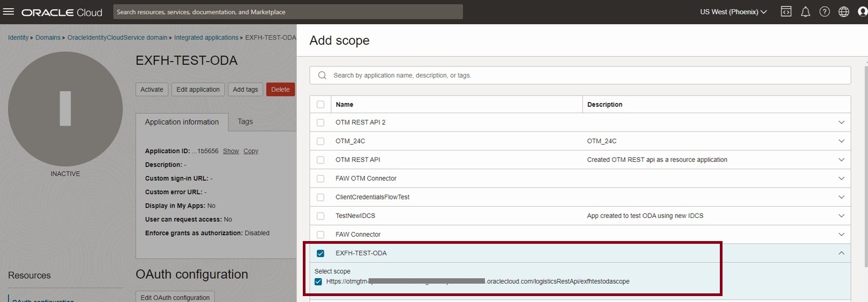This screenshot has height=302, width=868.
Task: Click the Add tags button
Action: (x=245, y=90)
